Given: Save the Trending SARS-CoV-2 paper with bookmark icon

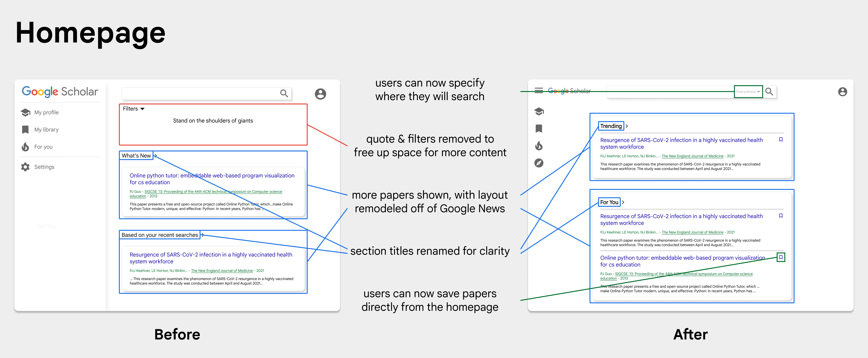Looking at the screenshot, I should (x=781, y=139).
